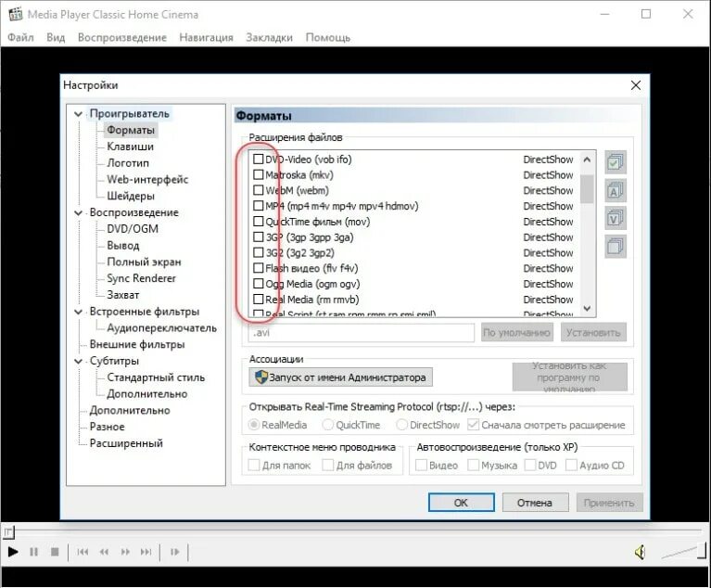Screen dimensions: 711x588
Task: Click the По умолчанию button
Action: click(x=516, y=333)
